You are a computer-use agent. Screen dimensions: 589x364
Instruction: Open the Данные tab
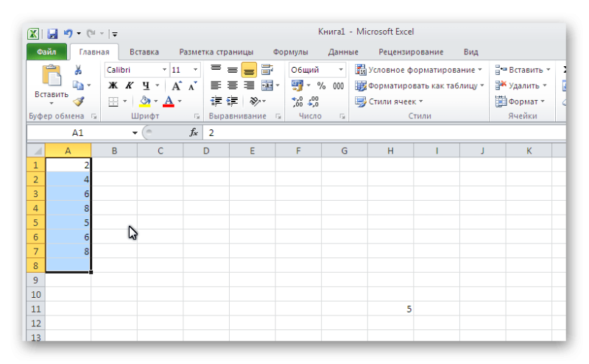(x=343, y=51)
